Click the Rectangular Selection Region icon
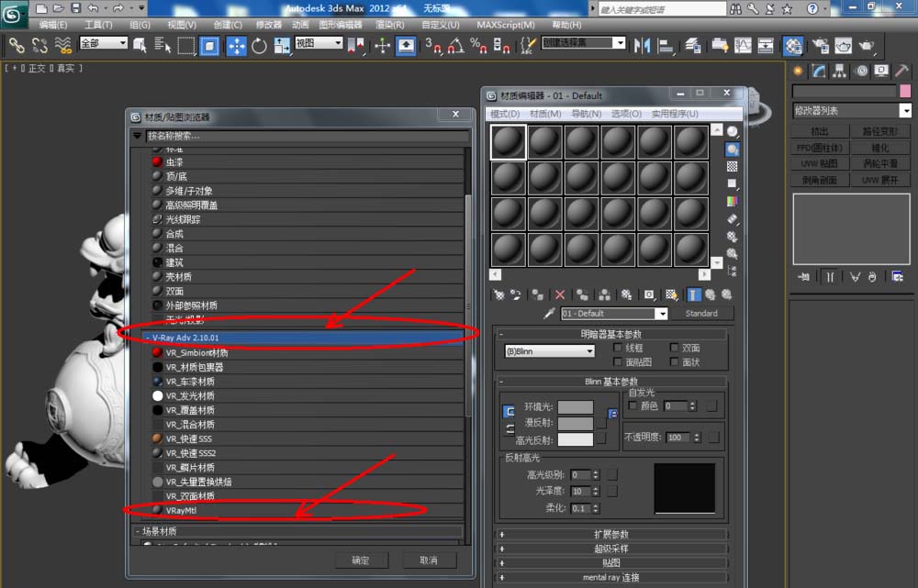 pos(186,46)
